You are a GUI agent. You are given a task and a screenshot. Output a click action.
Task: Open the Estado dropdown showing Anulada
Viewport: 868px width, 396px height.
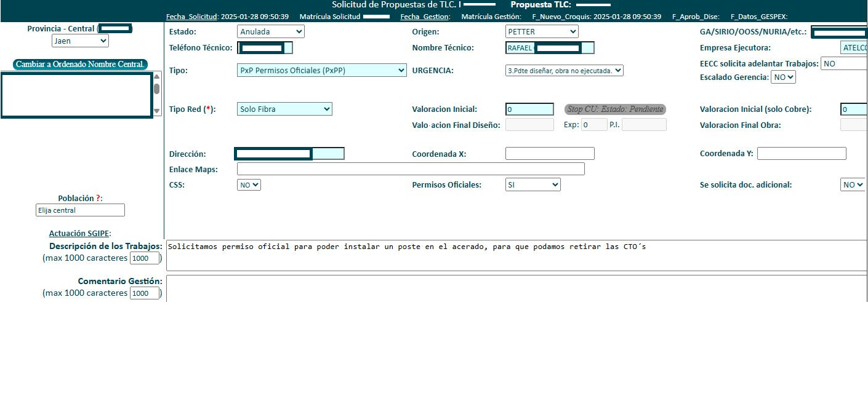270,31
